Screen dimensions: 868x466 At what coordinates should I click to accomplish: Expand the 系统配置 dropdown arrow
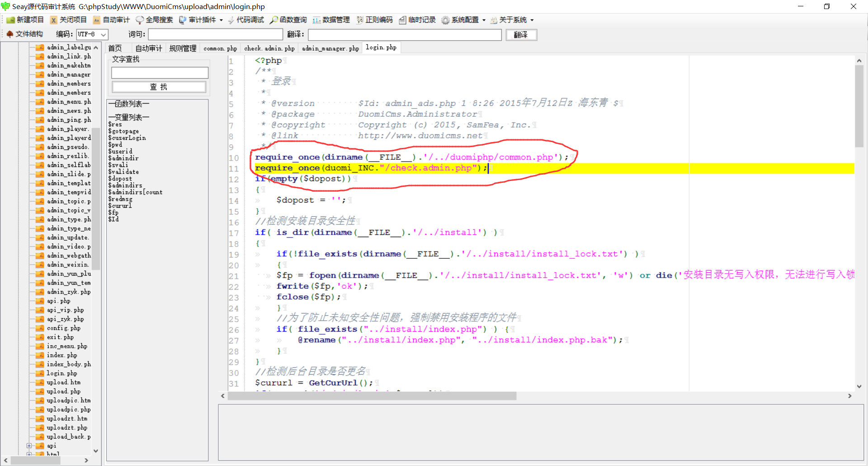(x=484, y=20)
